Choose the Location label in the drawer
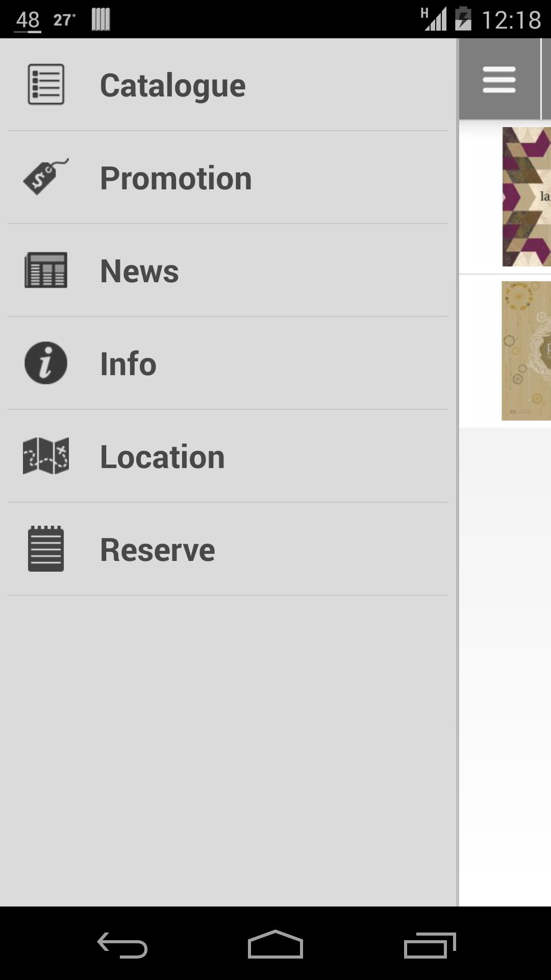 coord(162,457)
